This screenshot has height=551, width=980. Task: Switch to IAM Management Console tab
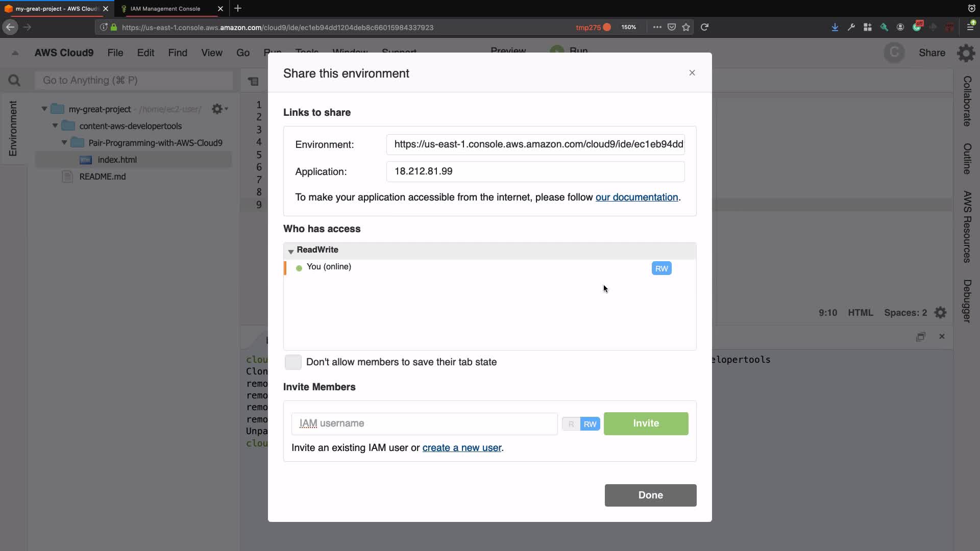[x=165, y=9]
